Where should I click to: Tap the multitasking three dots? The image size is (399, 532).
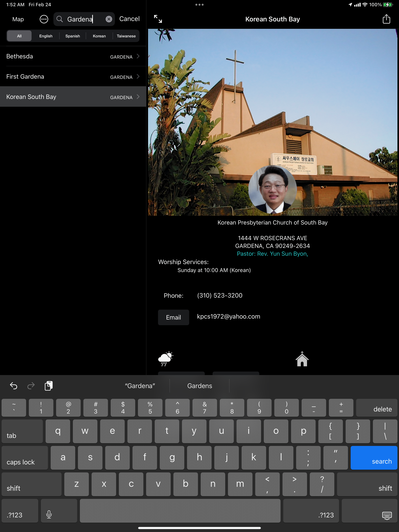pos(199,4)
